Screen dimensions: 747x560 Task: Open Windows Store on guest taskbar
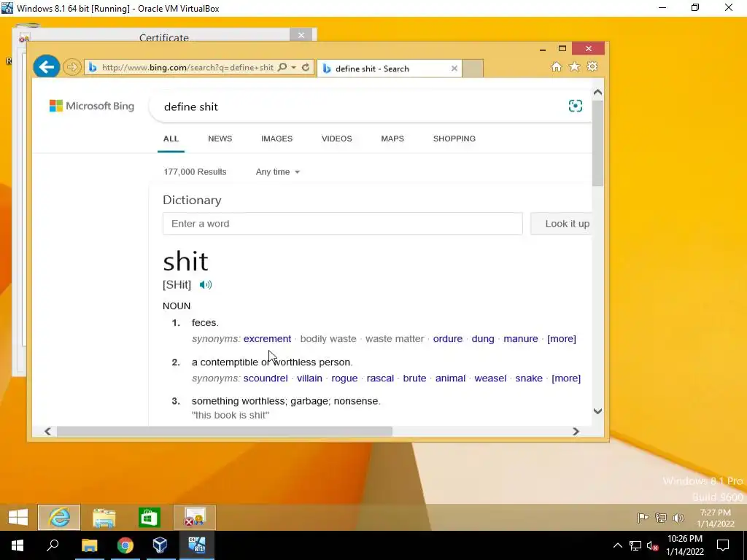tap(149, 517)
